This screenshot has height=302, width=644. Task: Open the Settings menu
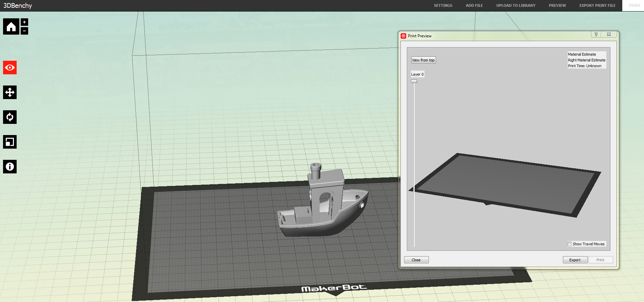[443, 5]
